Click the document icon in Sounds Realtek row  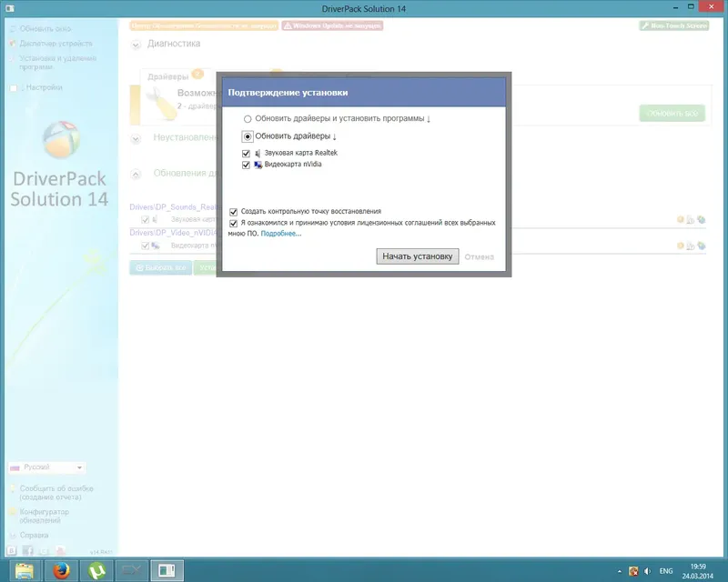click(691, 220)
